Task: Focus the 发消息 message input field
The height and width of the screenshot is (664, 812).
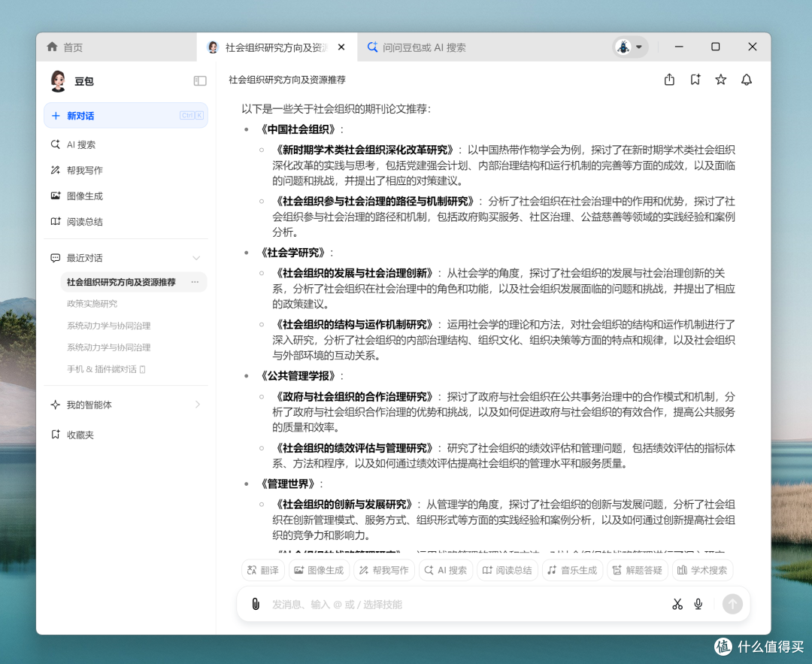Action: (x=466, y=605)
